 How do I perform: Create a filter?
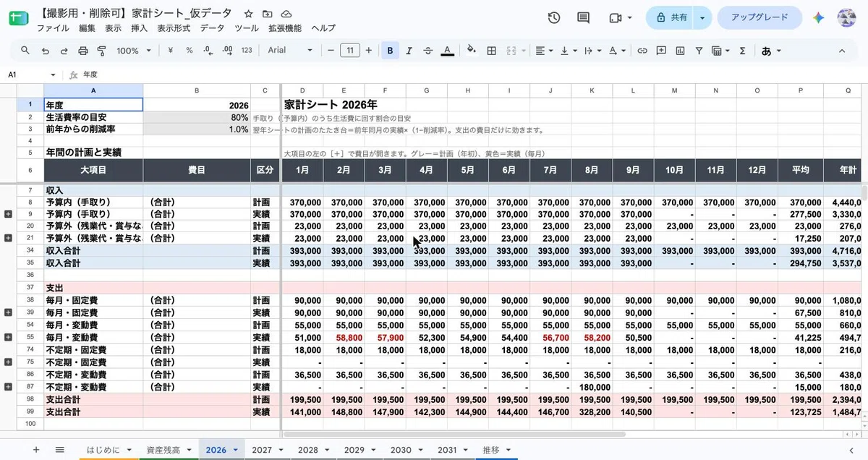(x=699, y=51)
